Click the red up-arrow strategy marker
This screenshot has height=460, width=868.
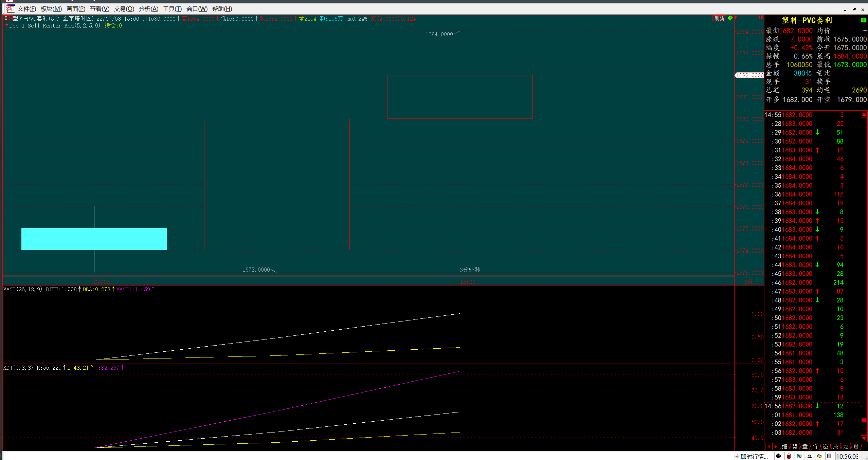(6, 25)
